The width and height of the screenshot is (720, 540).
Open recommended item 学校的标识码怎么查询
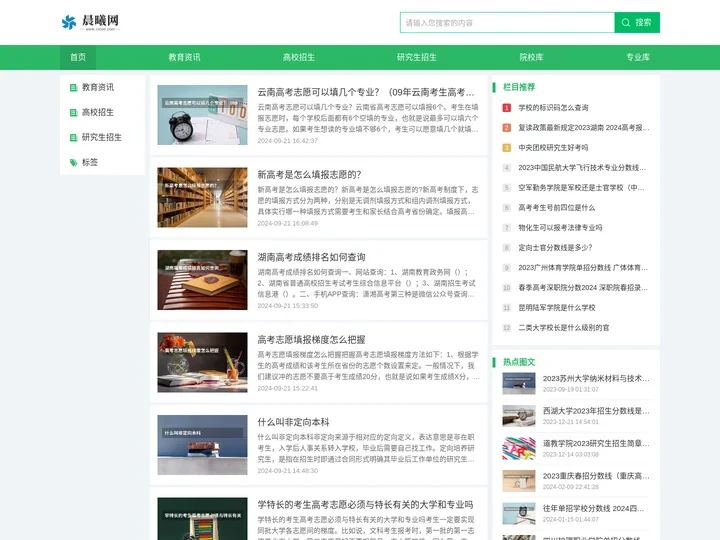pos(553,107)
